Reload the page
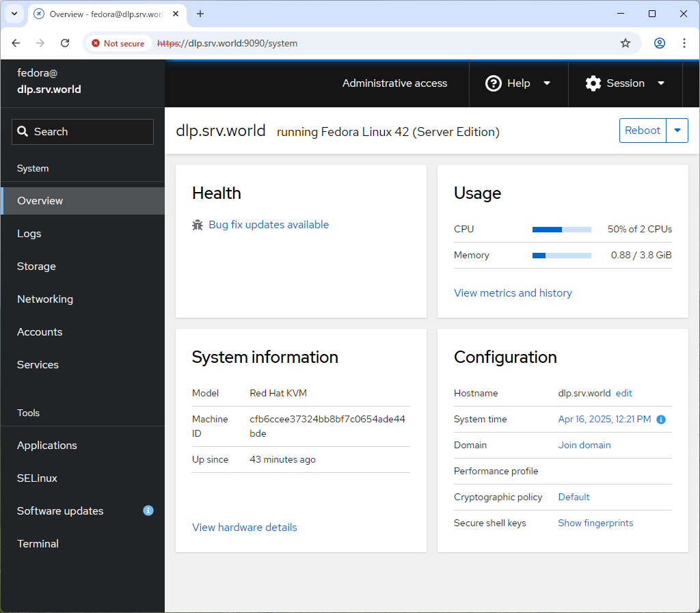This screenshot has height=613, width=700. [x=65, y=43]
